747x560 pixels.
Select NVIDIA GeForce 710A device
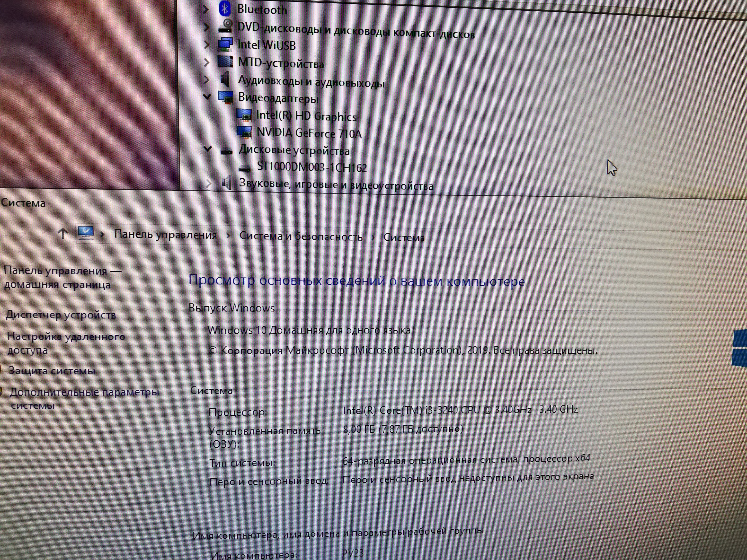309,133
